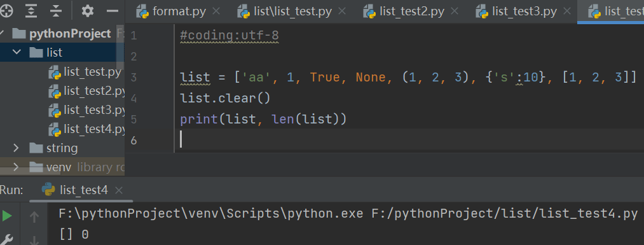The height and width of the screenshot is (245, 644).
Task: Click the wrench settings icon in Run panel
Action: [8, 239]
